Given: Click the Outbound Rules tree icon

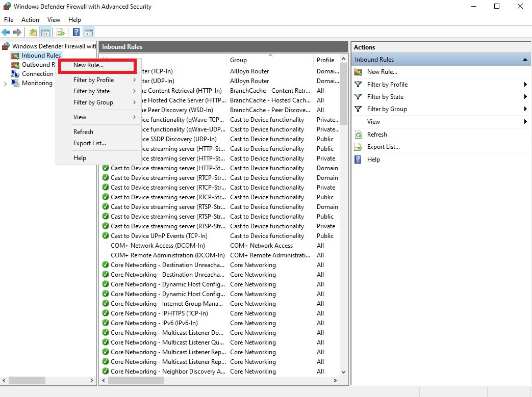Looking at the screenshot, I should (x=15, y=65).
